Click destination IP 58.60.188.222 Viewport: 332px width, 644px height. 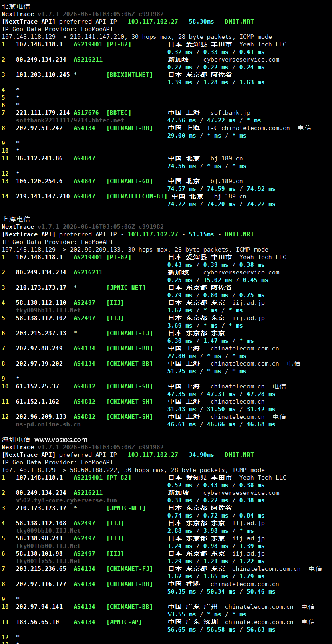tap(95, 470)
